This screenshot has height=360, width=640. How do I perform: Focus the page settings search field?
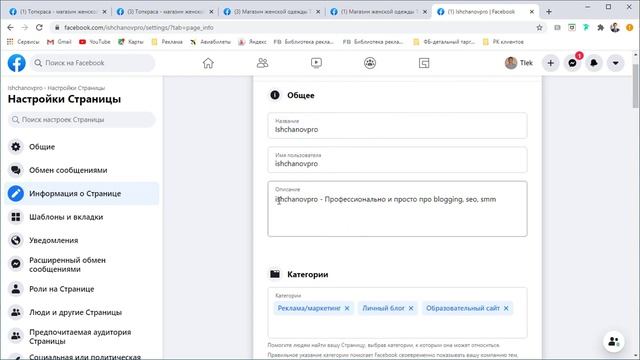pos(82,120)
